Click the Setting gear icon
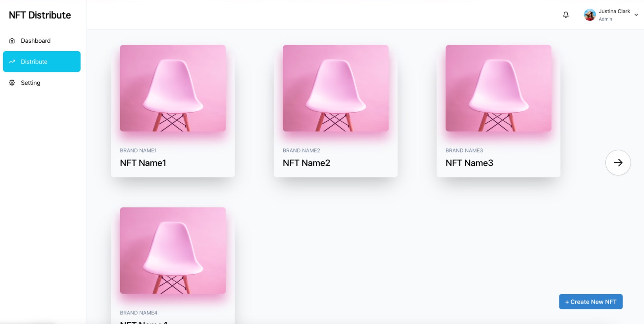The width and height of the screenshot is (644, 324). pos(12,83)
